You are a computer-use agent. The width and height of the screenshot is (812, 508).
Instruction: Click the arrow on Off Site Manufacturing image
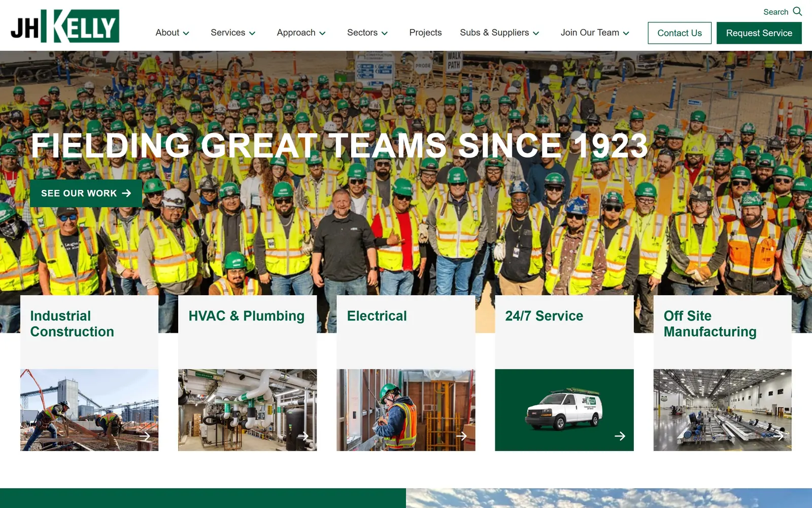779,436
